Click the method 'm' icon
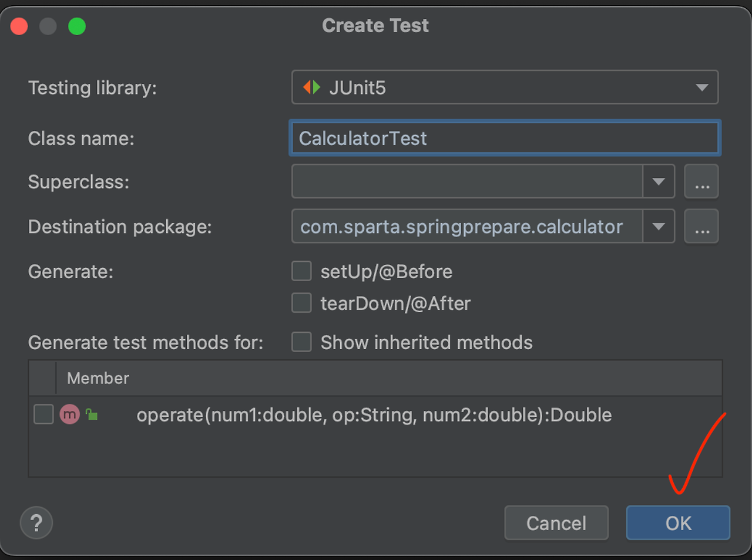This screenshot has width=752, height=560. [69, 414]
